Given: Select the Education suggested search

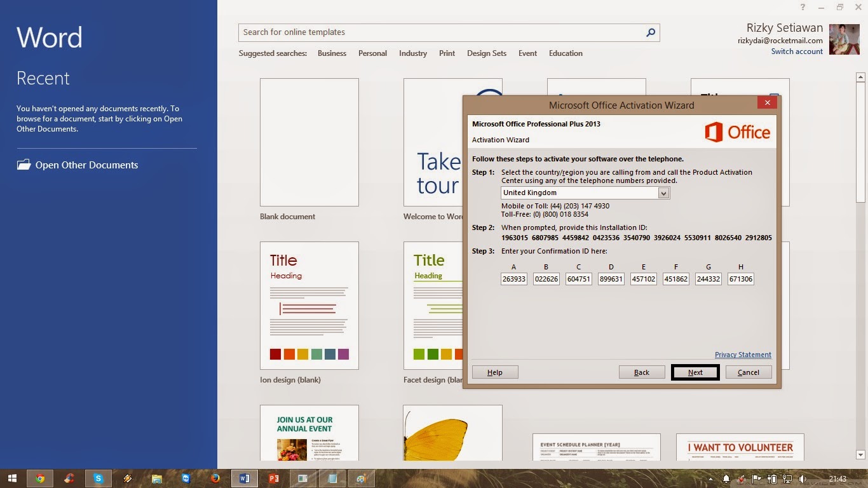Looking at the screenshot, I should 566,53.
